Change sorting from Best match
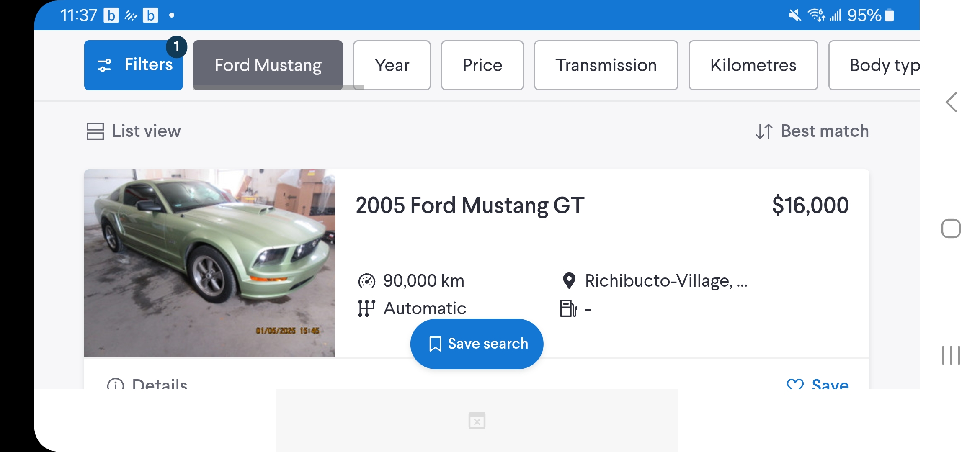The height and width of the screenshot is (452, 980). [812, 131]
